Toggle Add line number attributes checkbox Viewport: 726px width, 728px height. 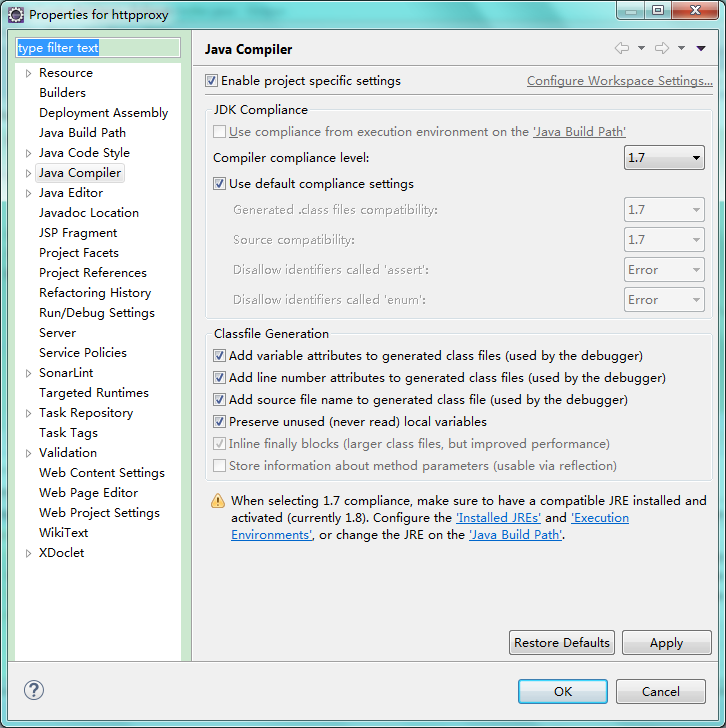click(219, 377)
